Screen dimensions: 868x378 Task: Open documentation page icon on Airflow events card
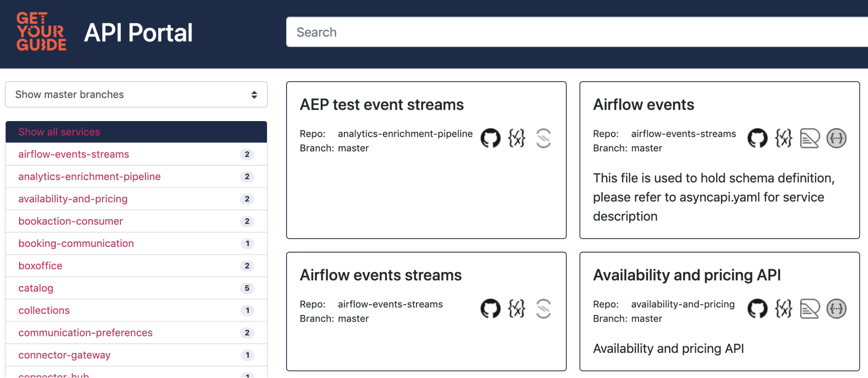pos(810,138)
